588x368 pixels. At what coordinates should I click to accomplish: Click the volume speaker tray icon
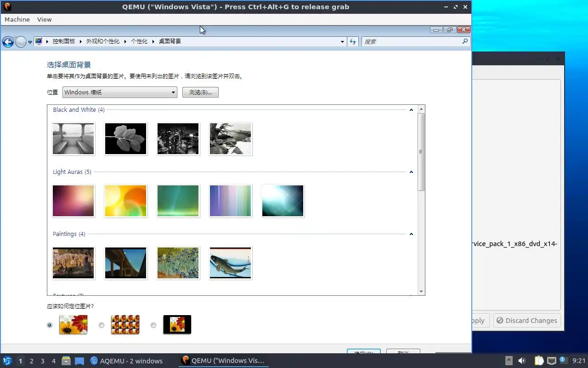click(522, 361)
